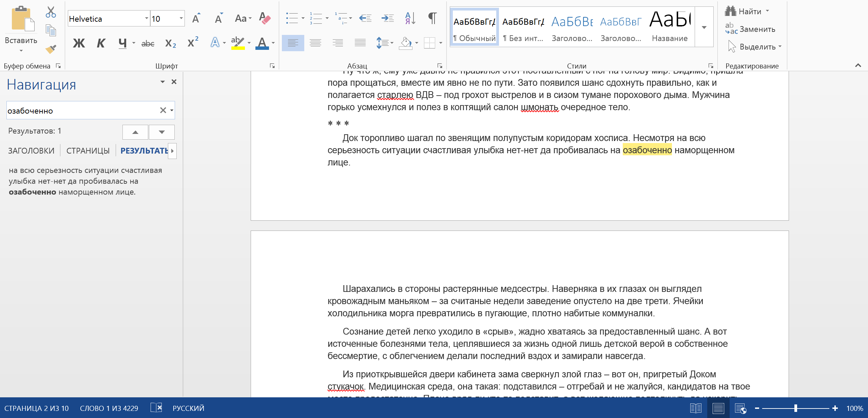Screen dimensions: 868x418
Task: Clear all formatting with eraser icon
Action: click(x=265, y=18)
